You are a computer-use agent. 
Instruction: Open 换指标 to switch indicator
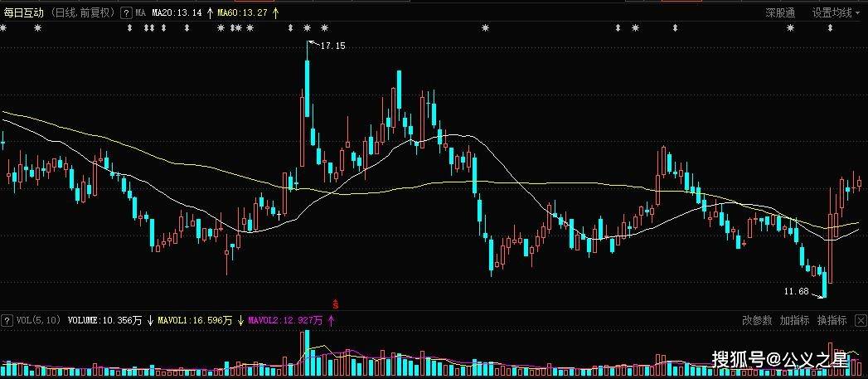click(x=832, y=320)
